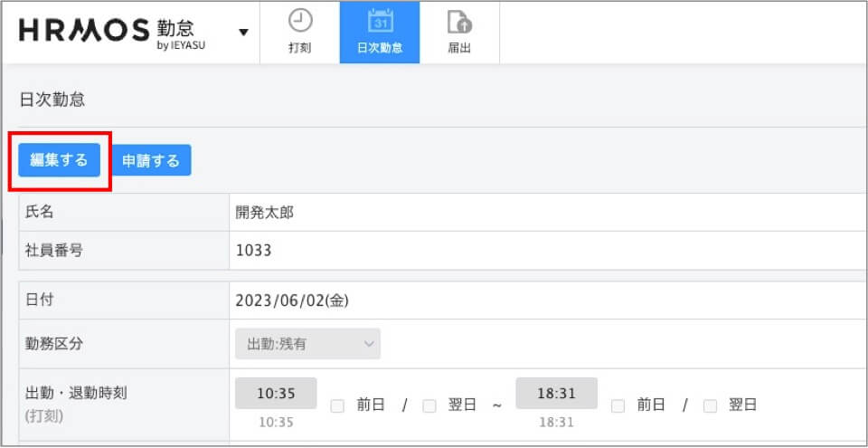Select the 18:31 clock-out time field
The height and width of the screenshot is (448, 868).
coord(557,394)
